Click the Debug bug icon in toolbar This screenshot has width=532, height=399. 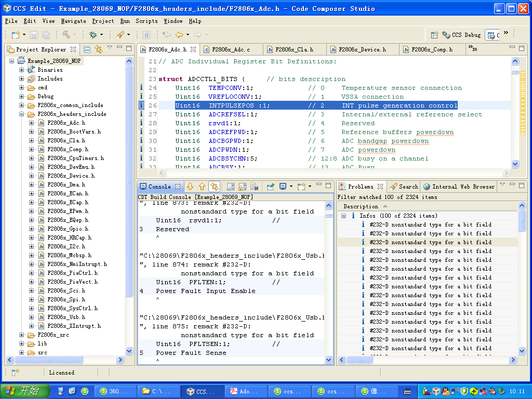[x=93, y=35]
